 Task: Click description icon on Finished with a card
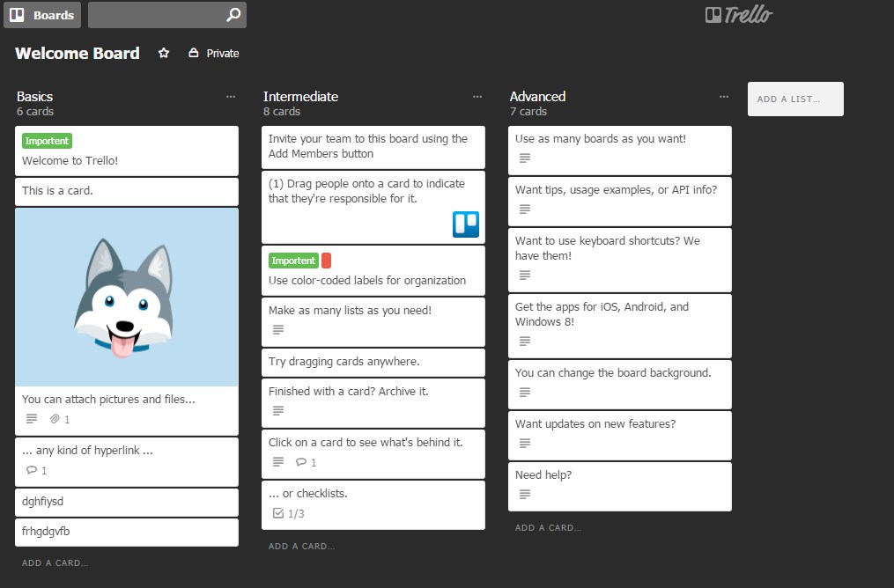[278, 410]
